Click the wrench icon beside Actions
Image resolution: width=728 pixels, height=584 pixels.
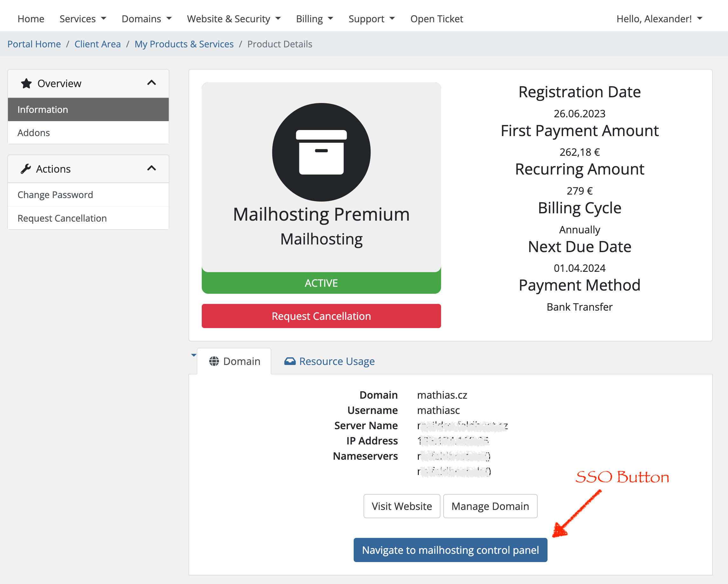[x=26, y=168]
